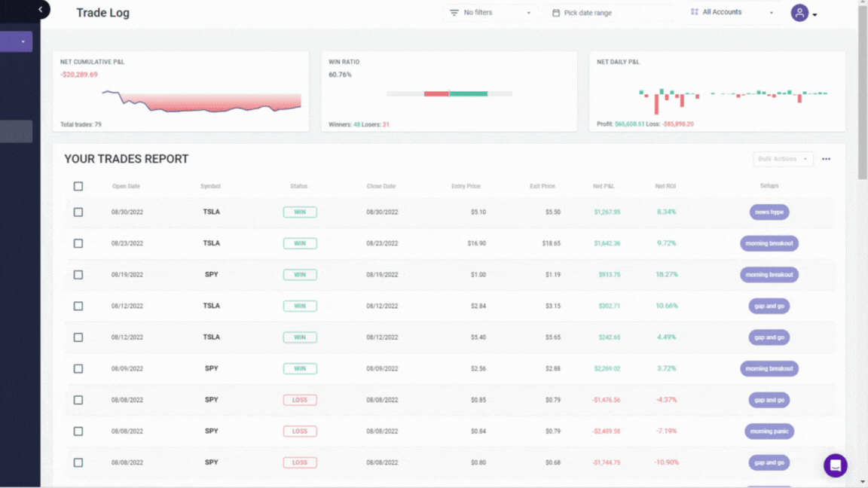Click the calendar icon in date picker

pyautogui.click(x=556, y=13)
